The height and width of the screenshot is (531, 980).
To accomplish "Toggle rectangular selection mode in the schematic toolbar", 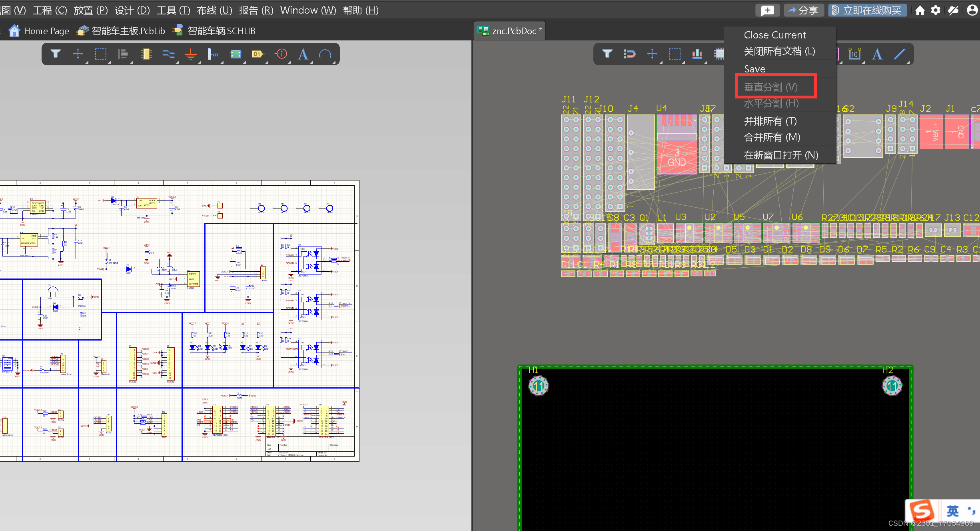I will click(101, 54).
